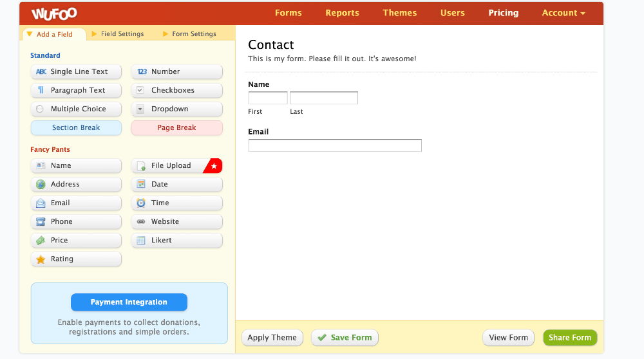Viewport: 644px width, 359px height.
Task: Click the Dropdown field arrow icon
Action: (140, 109)
